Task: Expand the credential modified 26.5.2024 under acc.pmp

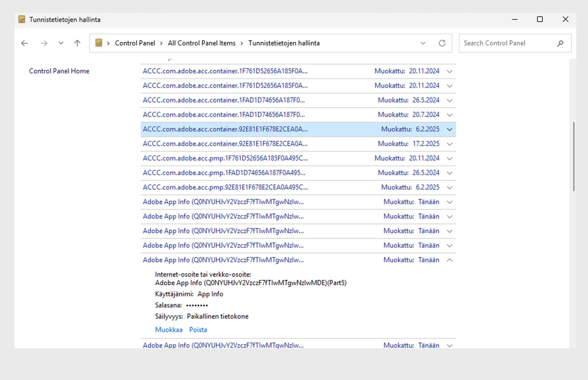Action: point(449,173)
